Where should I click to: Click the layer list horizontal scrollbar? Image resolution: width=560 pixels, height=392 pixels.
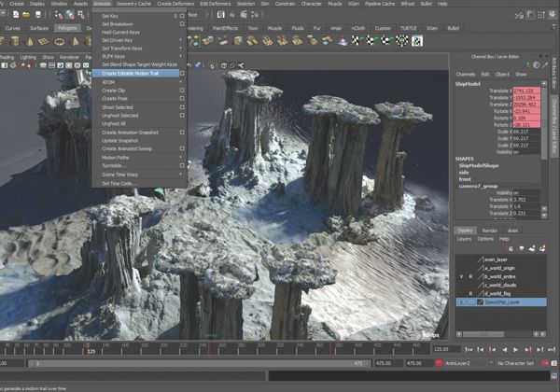pyautogui.click(x=483, y=334)
